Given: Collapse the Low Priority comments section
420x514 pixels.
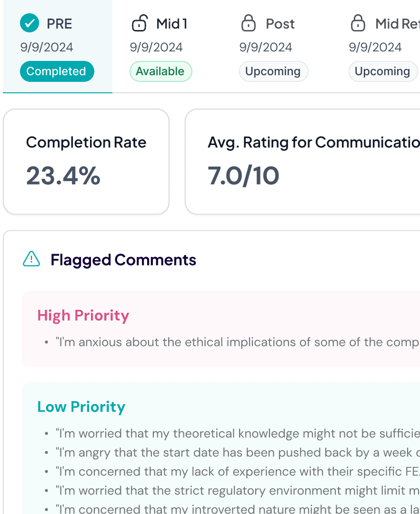Looking at the screenshot, I should point(81,406).
